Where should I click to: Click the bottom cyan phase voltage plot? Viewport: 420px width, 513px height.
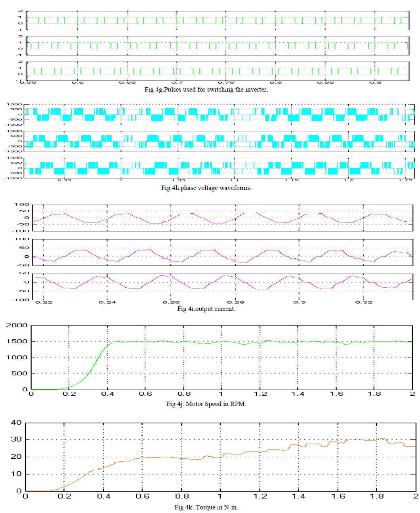click(x=219, y=168)
